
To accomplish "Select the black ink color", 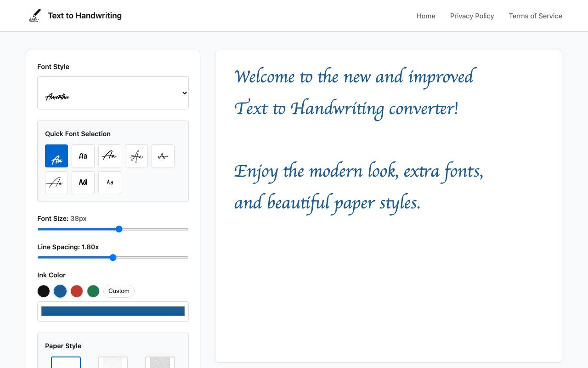I will pyautogui.click(x=44, y=291).
